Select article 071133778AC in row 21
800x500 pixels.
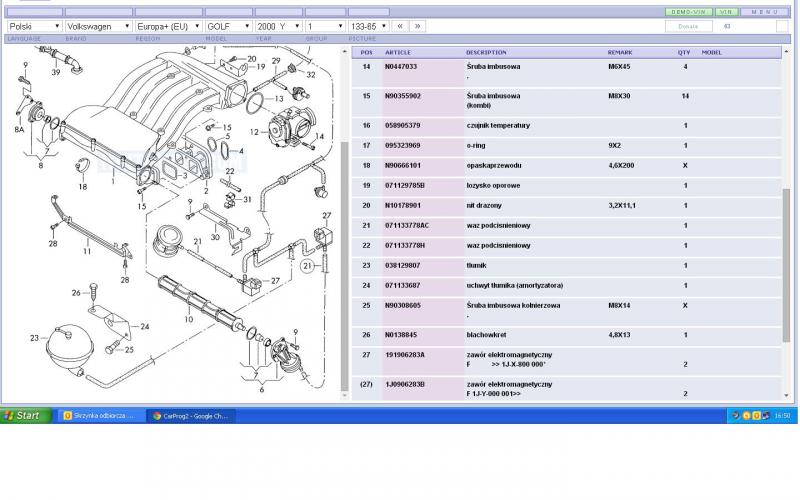pos(407,226)
